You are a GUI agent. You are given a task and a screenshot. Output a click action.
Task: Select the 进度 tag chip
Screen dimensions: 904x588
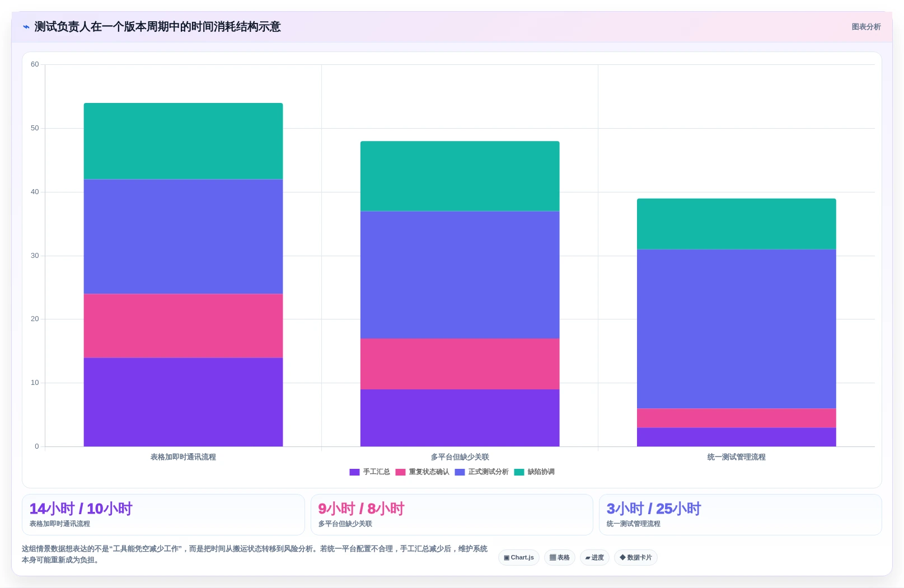[594, 558]
